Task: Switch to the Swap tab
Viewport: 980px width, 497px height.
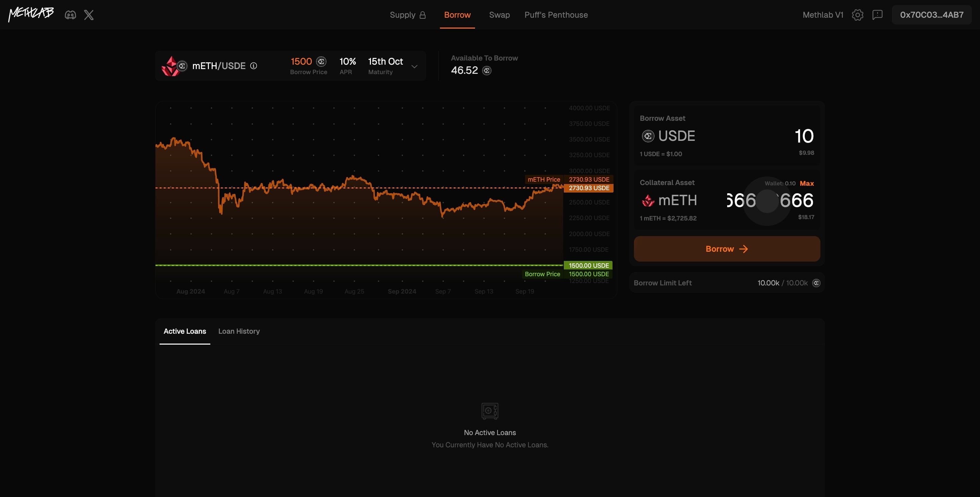Action: 499,15
